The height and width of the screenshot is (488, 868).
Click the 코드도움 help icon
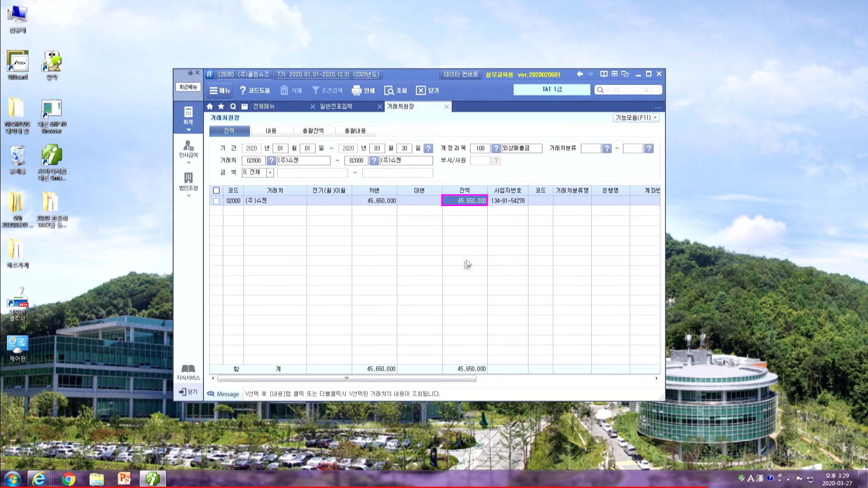[x=243, y=90]
